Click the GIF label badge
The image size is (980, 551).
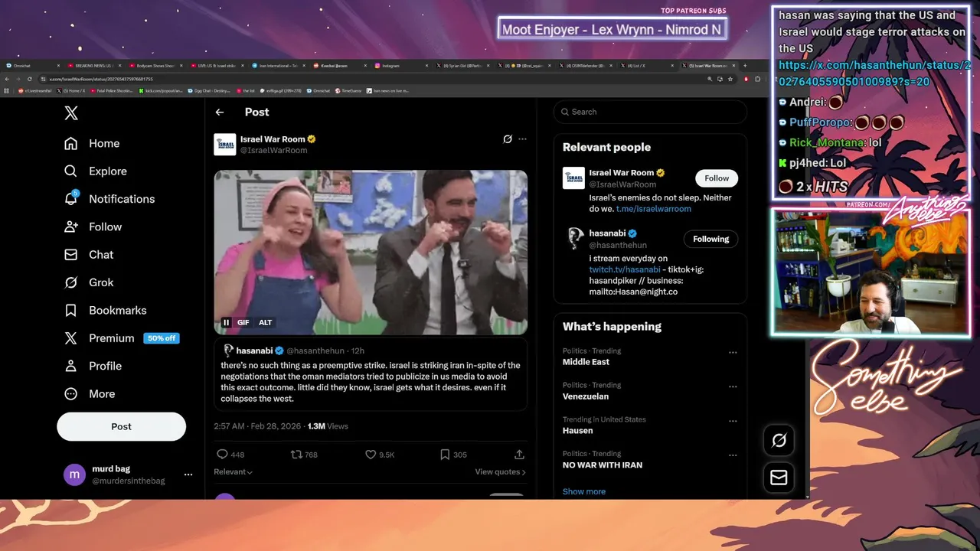tap(243, 322)
